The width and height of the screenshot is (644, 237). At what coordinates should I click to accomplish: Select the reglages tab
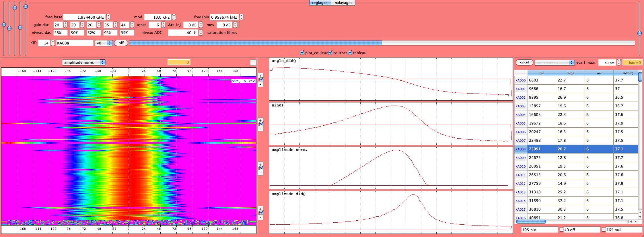320,3
